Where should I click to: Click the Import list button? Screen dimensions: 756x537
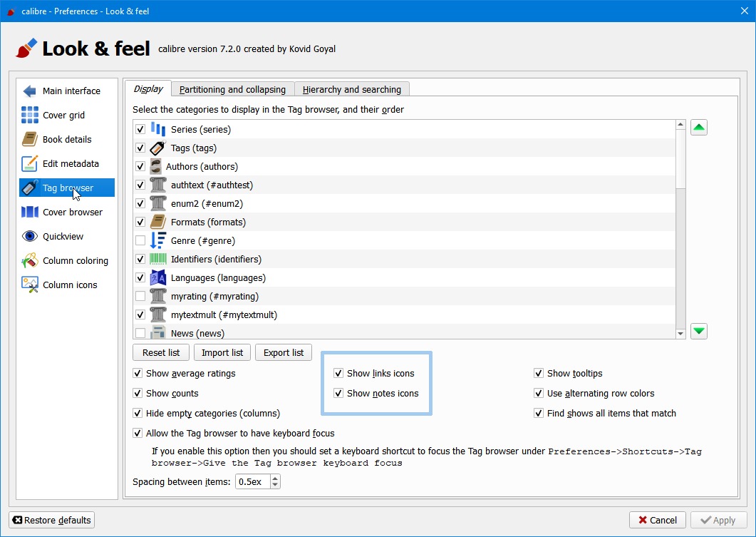pos(222,353)
